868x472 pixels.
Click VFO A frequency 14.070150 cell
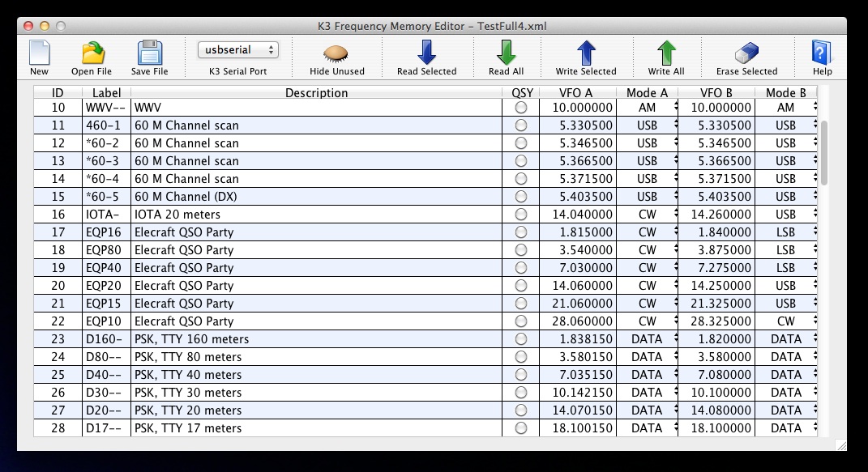tap(578, 410)
